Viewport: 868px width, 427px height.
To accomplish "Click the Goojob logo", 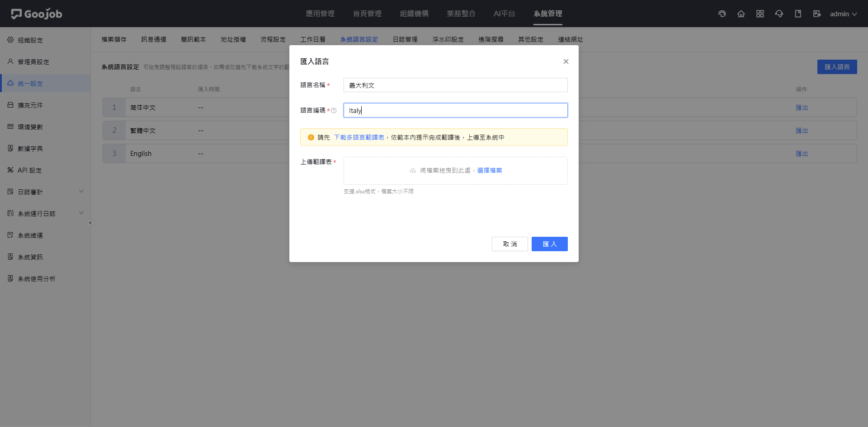I will 37,14.
